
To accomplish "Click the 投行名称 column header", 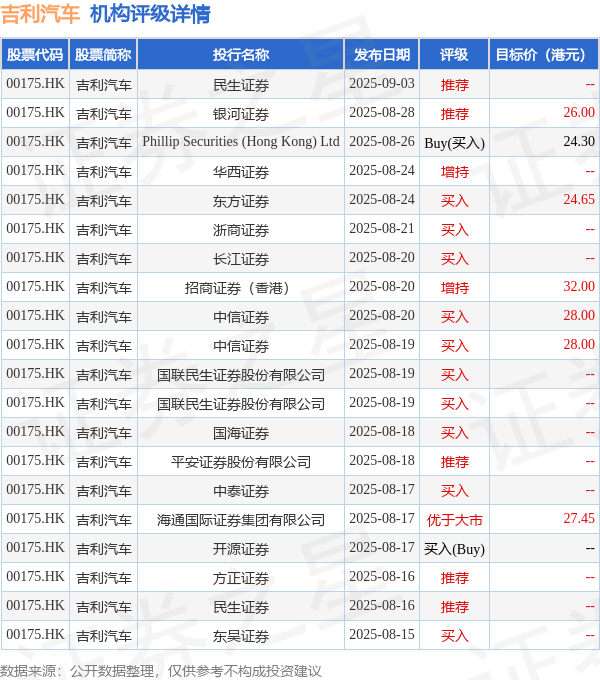I will point(241,55).
